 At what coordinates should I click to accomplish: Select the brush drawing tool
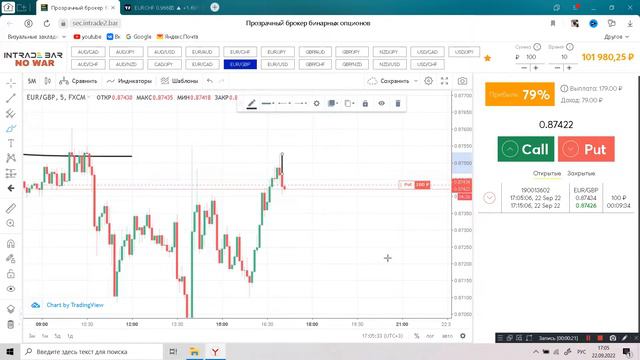click(11, 129)
